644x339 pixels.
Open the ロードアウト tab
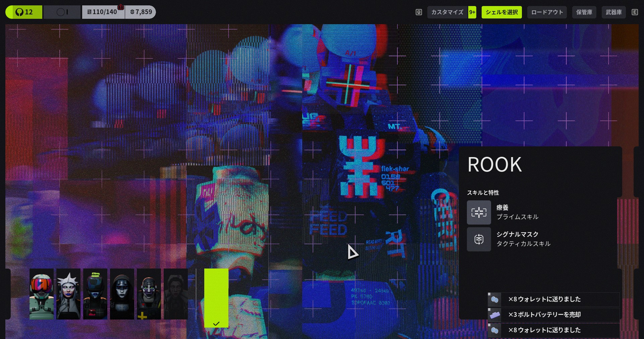pos(547,12)
